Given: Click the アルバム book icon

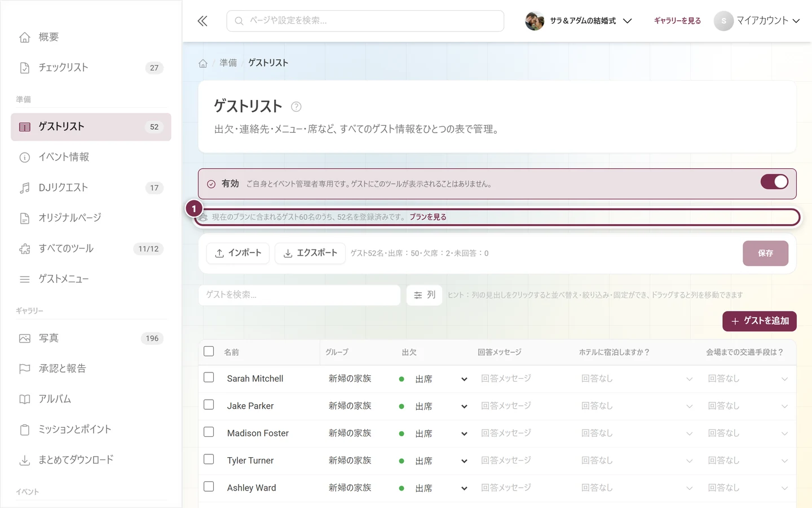Looking at the screenshot, I should 25,400.
